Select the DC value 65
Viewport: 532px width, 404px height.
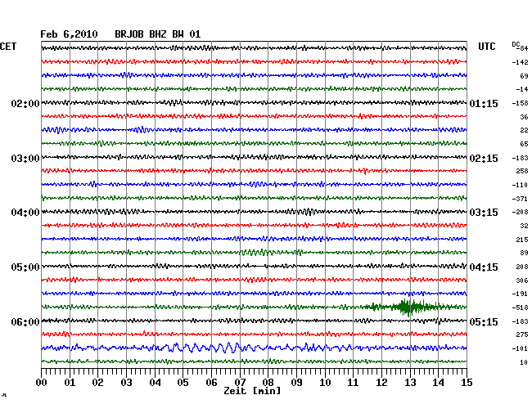click(x=524, y=144)
